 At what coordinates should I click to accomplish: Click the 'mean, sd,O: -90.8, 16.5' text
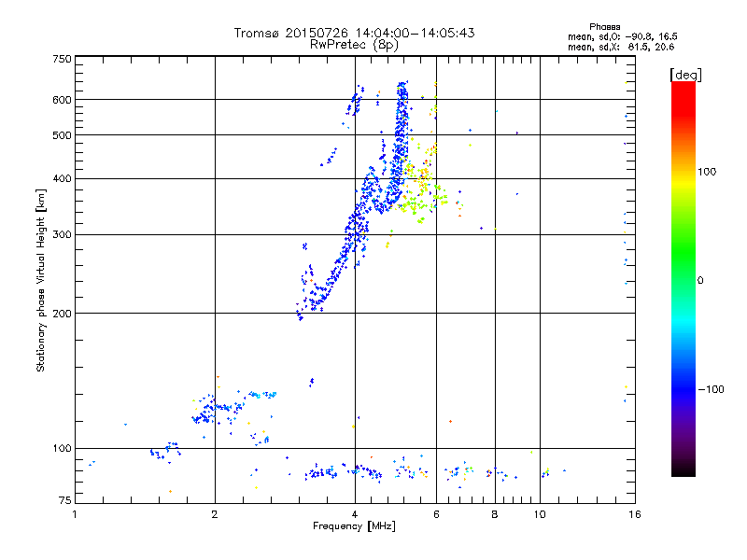622,36
